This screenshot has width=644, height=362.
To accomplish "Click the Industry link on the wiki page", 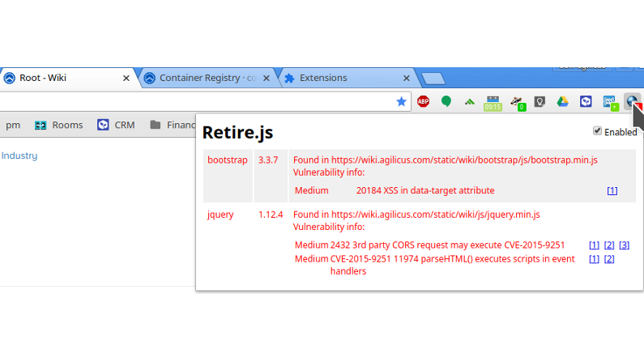I will click(19, 155).
